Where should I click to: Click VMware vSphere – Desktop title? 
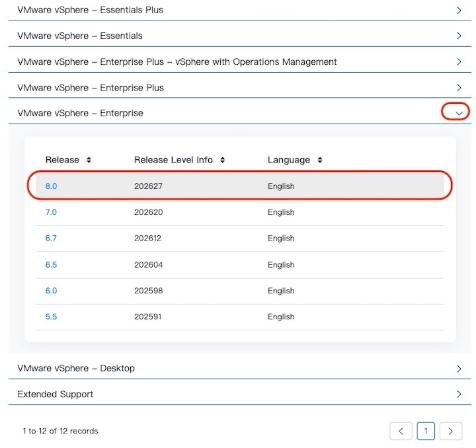pos(76,368)
